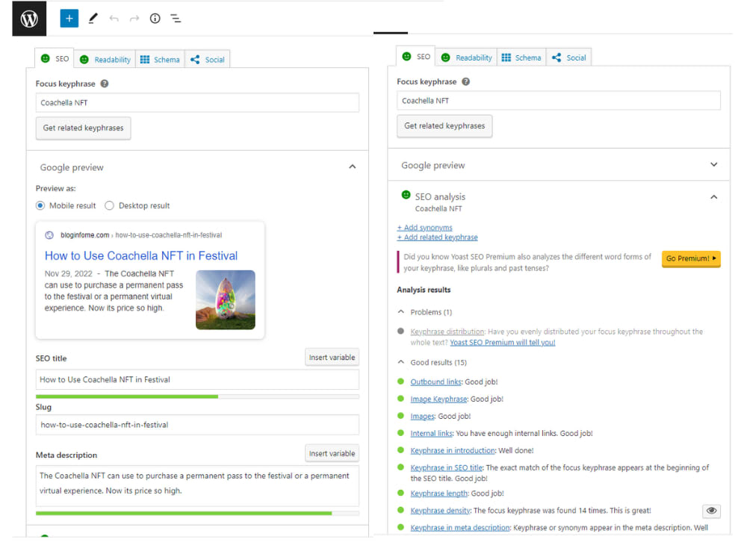This screenshot has height=560, width=747.
Task: Click the SEO title input field
Action: tap(197, 379)
